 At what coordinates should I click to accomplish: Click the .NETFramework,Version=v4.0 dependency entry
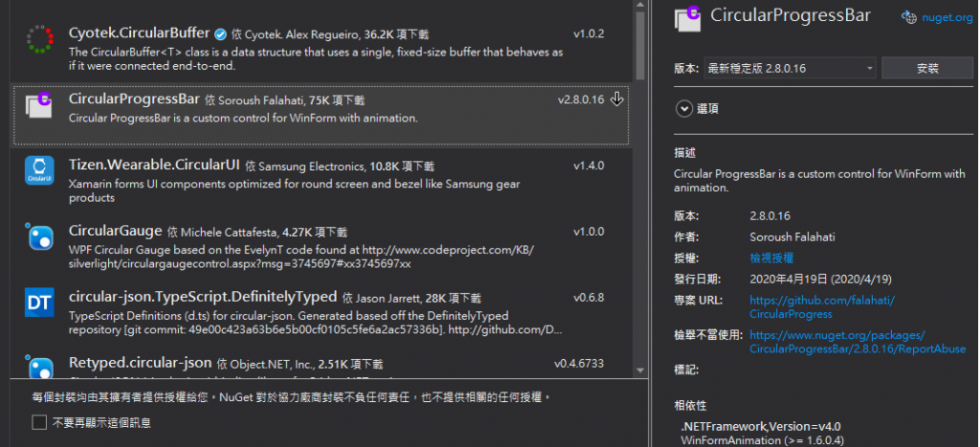[760, 427]
